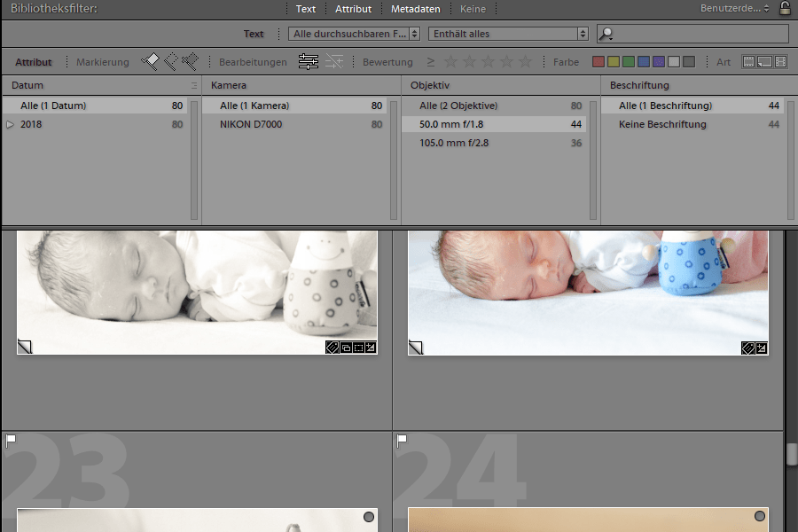Click the filter lock icon
This screenshot has height=532, width=798.
point(785,9)
